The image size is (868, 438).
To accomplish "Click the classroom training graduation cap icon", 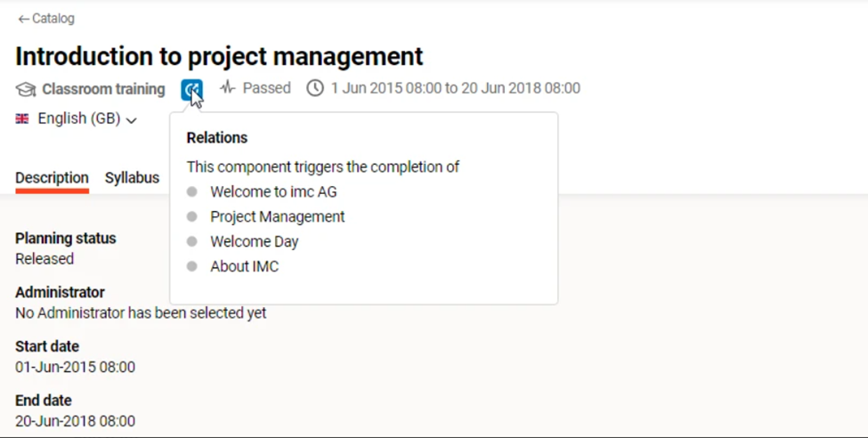I will tap(26, 89).
